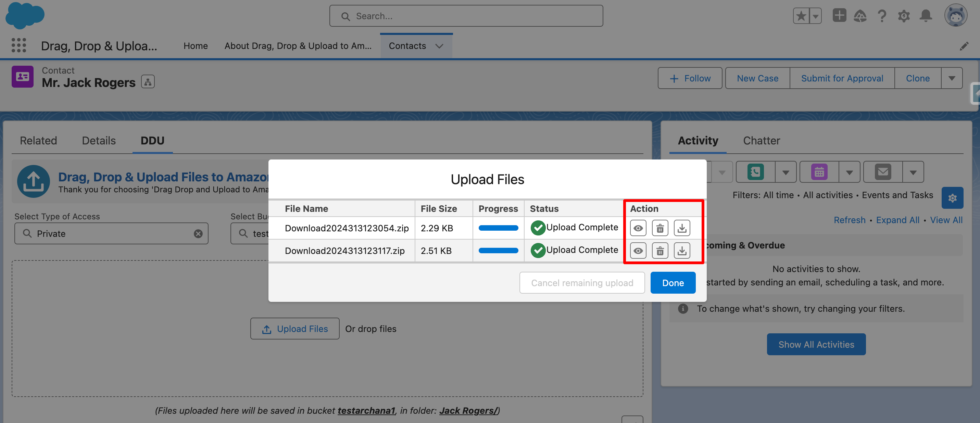Delete Download2024313123117.zip using trash icon
The image size is (980, 423).
(x=660, y=251)
